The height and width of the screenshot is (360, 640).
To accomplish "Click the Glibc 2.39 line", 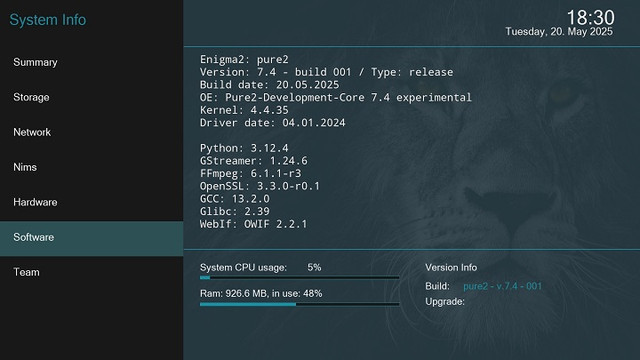I will click(x=235, y=211).
